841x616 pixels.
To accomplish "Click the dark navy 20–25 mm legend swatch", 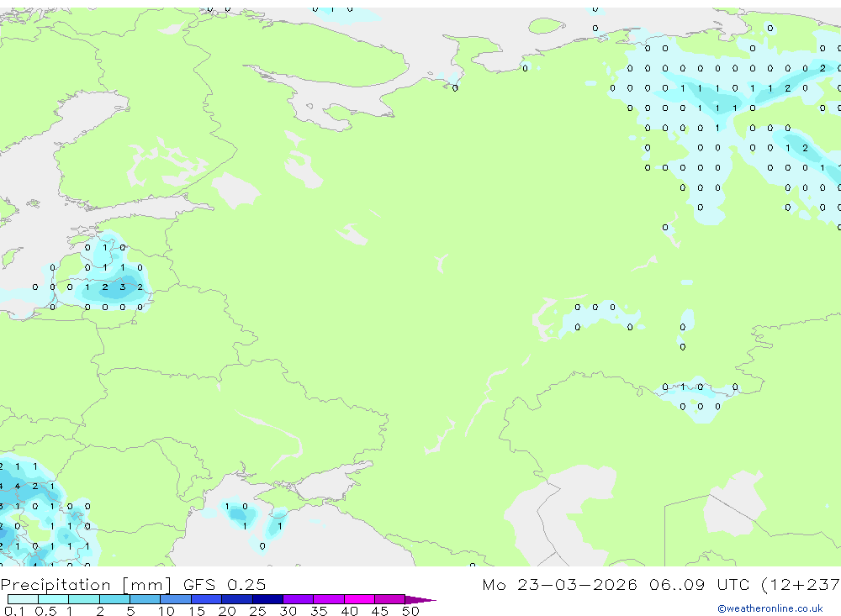I will click(x=237, y=599).
